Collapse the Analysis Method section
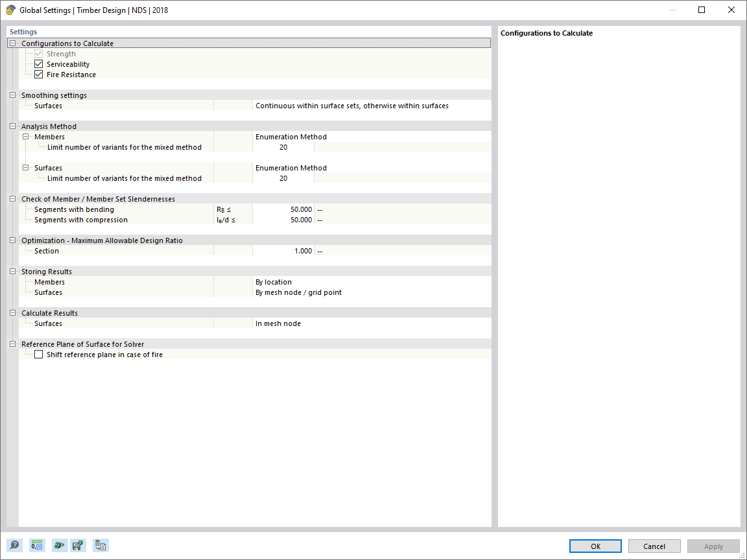 [x=13, y=126]
